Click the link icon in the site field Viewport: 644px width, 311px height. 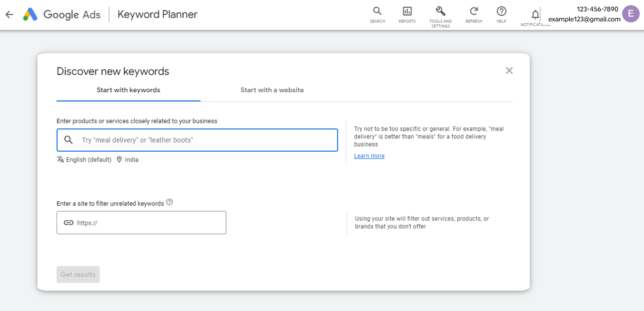[69, 223]
